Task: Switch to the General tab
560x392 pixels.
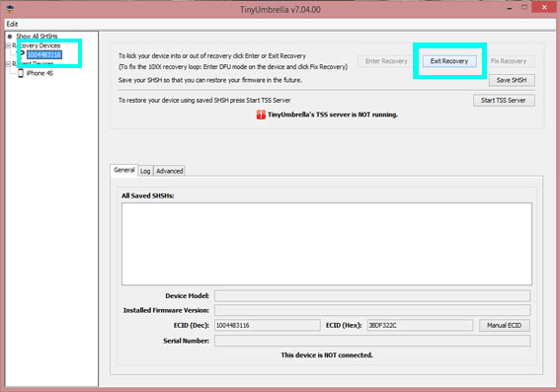Action: tap(124, 170)
